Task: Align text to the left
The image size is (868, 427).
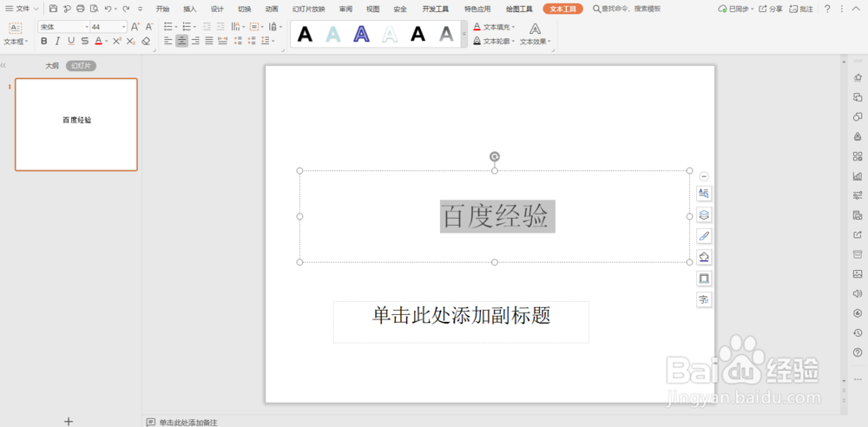Action: point(168,41)
